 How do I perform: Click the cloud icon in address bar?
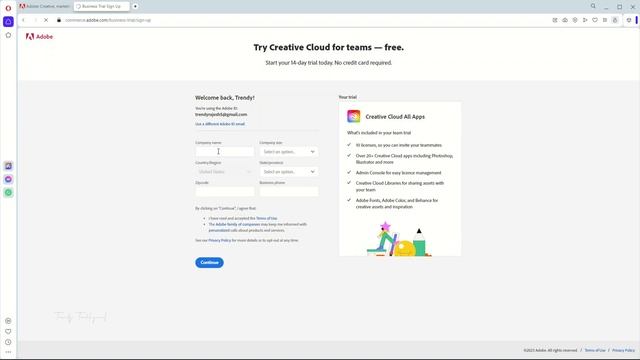(x=565, y=20)
